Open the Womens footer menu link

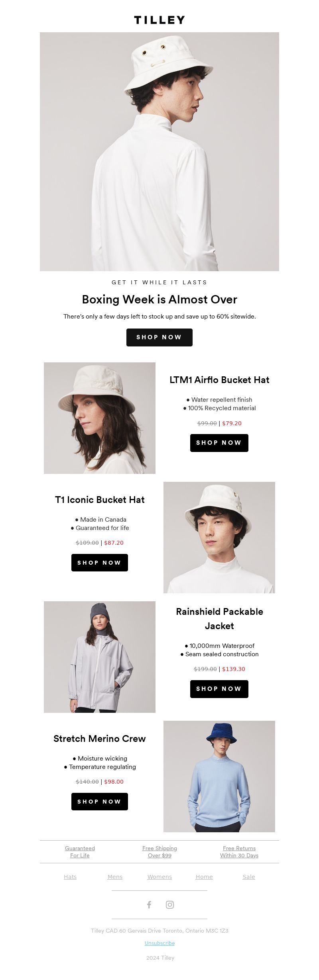coord(159,877)
